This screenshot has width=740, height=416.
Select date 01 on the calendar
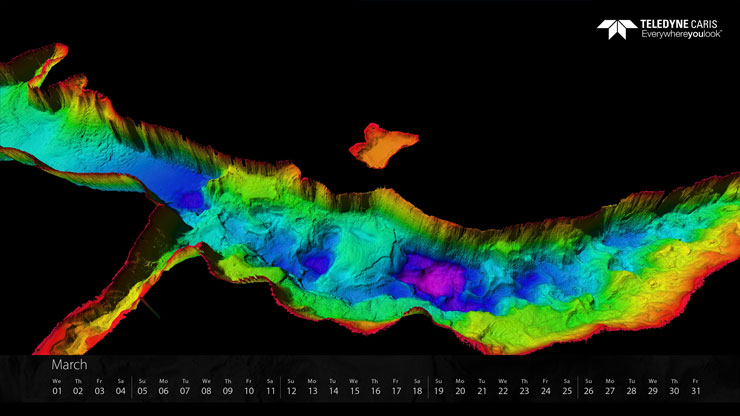coord(57,391)
